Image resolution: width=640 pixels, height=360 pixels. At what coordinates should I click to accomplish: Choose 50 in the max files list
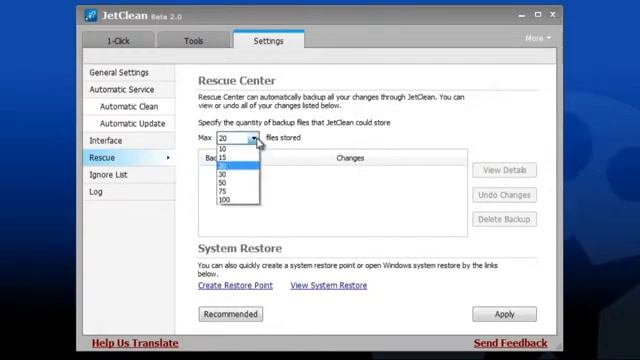coord(238,183)
